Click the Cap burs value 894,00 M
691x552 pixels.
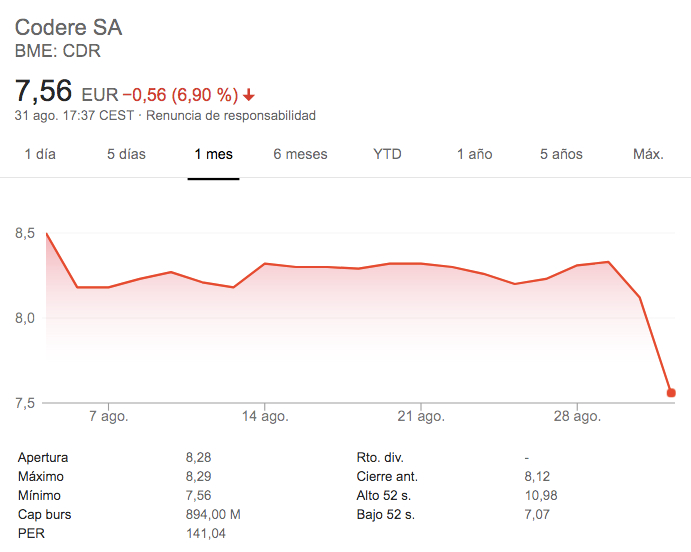coord(213,514)
